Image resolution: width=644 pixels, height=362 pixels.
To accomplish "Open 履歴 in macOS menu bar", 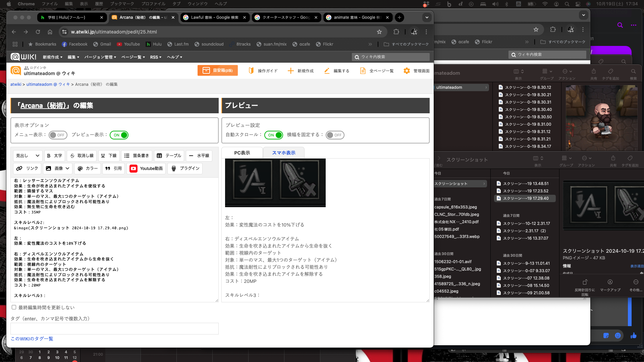I will pos(99,4).
